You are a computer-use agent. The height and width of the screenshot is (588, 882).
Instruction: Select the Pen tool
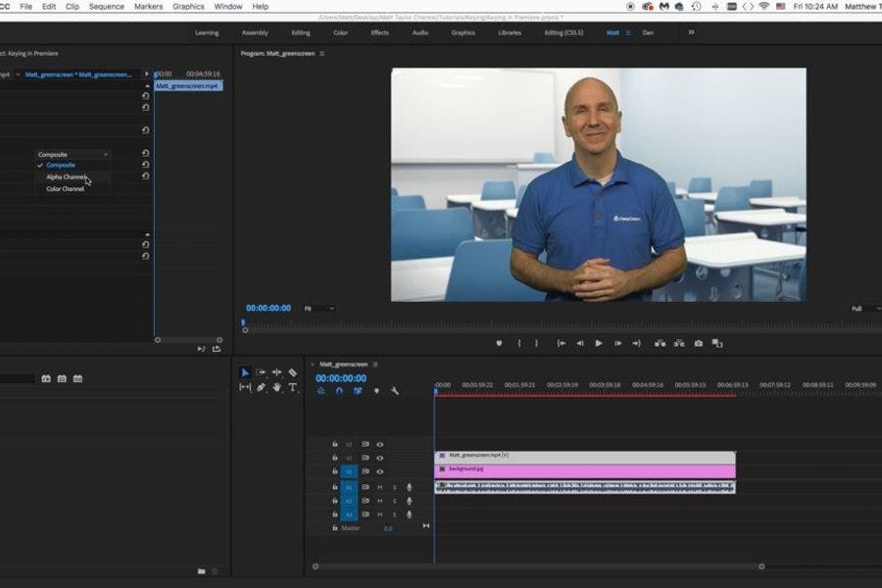click(x=261, y=387)
